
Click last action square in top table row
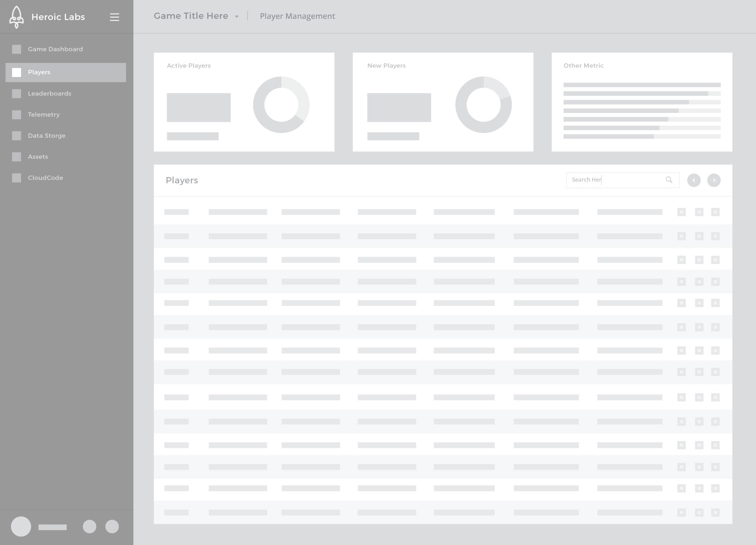click(x=715, y=212)
